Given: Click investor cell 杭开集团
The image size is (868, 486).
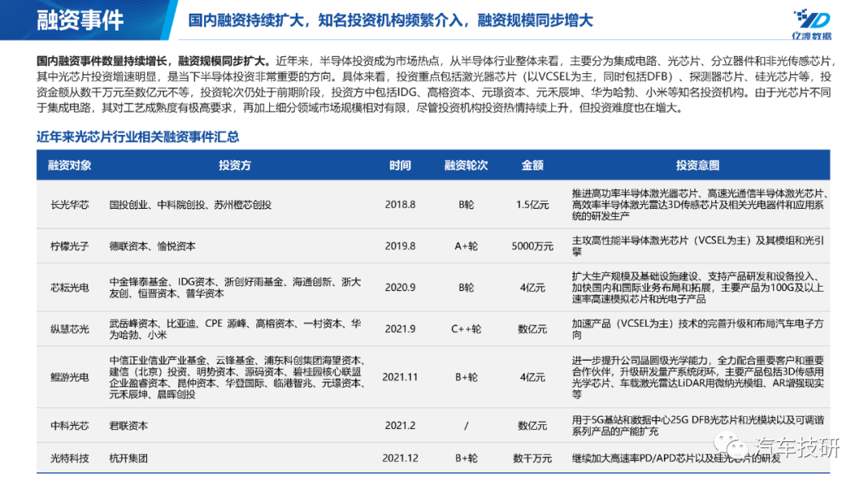Looking at the screenshot, I should point(129,458).
